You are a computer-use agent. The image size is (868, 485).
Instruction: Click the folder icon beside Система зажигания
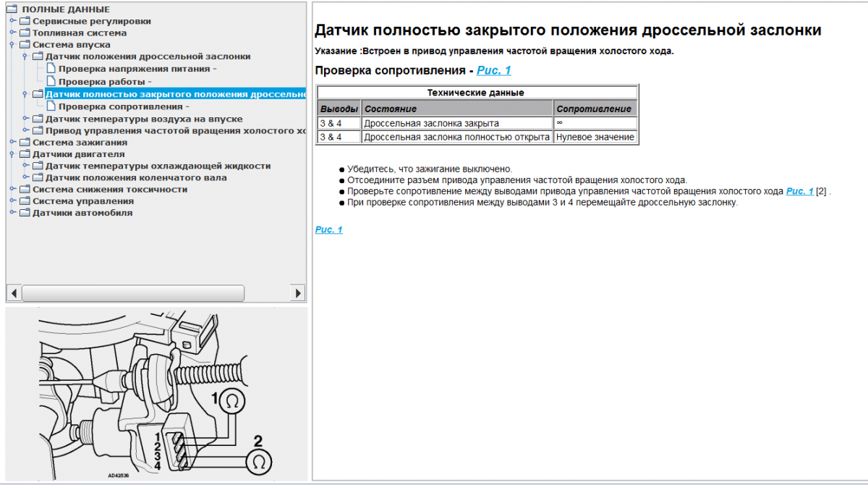(x=25, y=142)
